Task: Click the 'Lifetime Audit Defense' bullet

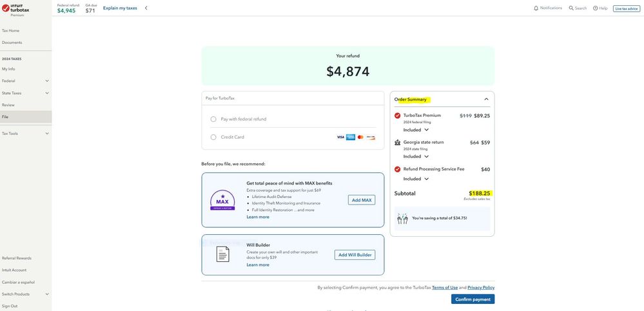Action: (272, 197)
